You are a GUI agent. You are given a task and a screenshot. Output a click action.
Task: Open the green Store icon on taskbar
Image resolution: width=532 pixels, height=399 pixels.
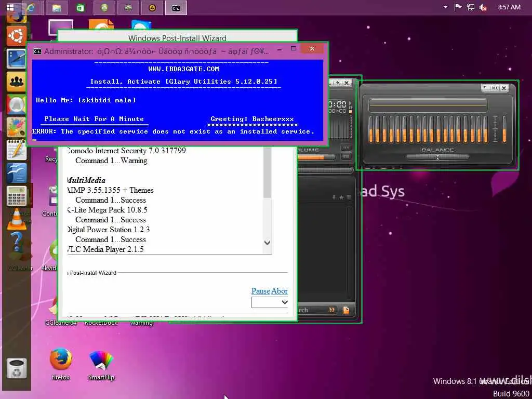click(x=81, y=8)
